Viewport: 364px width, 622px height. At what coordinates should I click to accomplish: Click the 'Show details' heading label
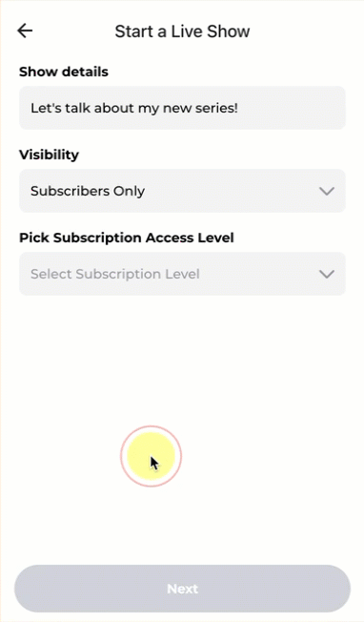coord(64,72)
